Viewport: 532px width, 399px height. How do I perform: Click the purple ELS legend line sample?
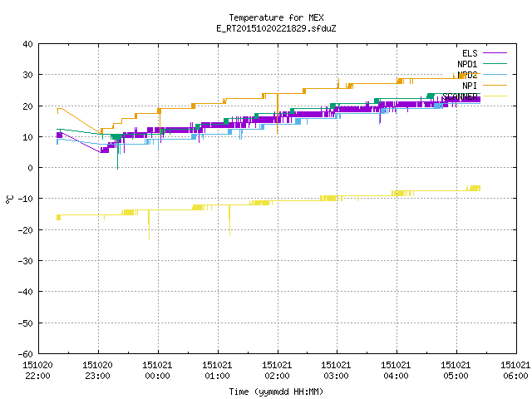(x=495, y=53)
